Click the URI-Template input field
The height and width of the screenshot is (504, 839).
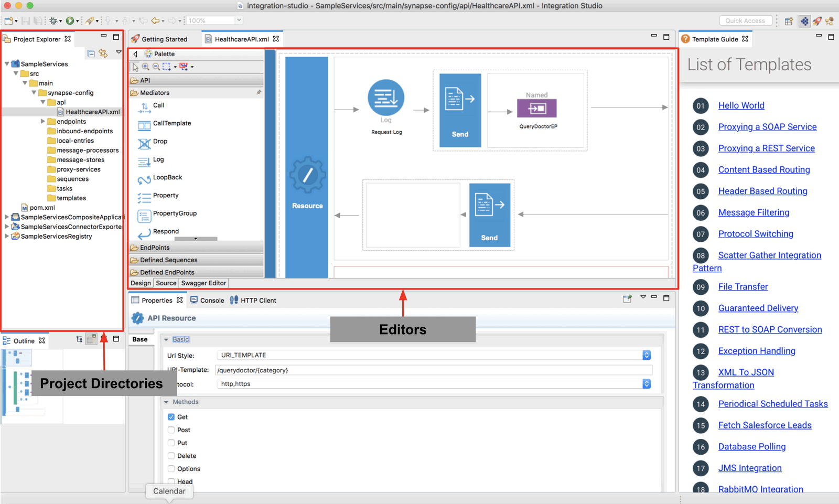434,370
